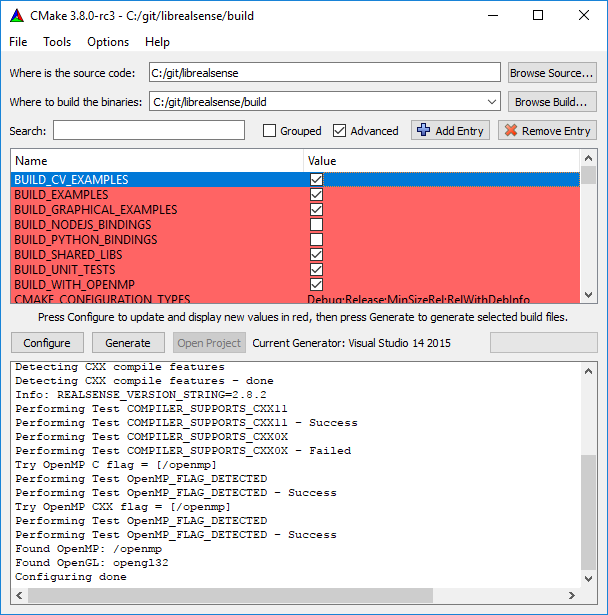The width and height of the screenshot is (608, 615).
Task: Click the Search input field
Action: 149,131
